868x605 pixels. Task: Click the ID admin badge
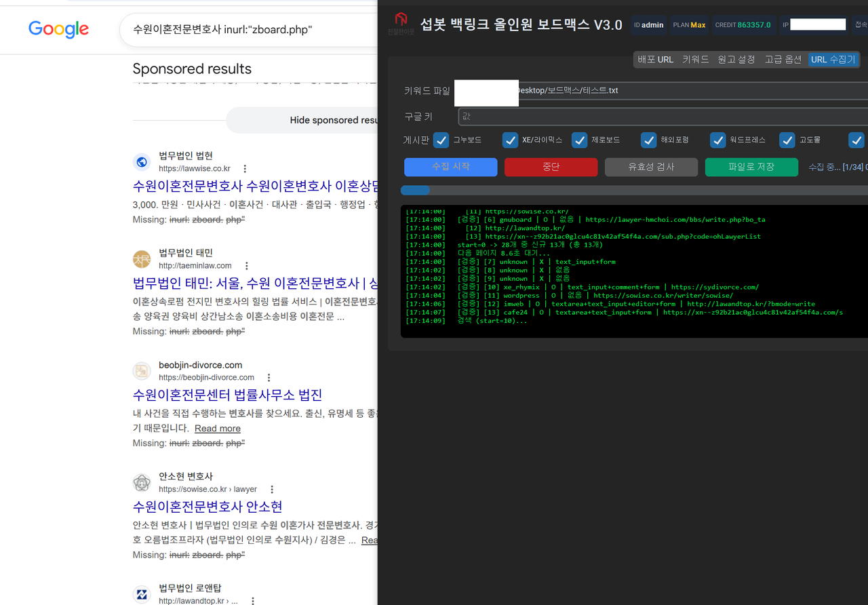point(649,25)
